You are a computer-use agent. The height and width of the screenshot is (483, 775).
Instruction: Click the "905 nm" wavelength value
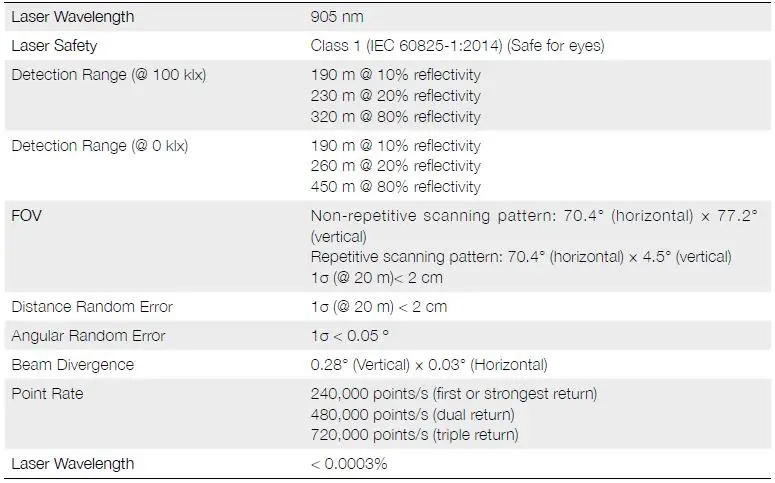tap(337, 17)
